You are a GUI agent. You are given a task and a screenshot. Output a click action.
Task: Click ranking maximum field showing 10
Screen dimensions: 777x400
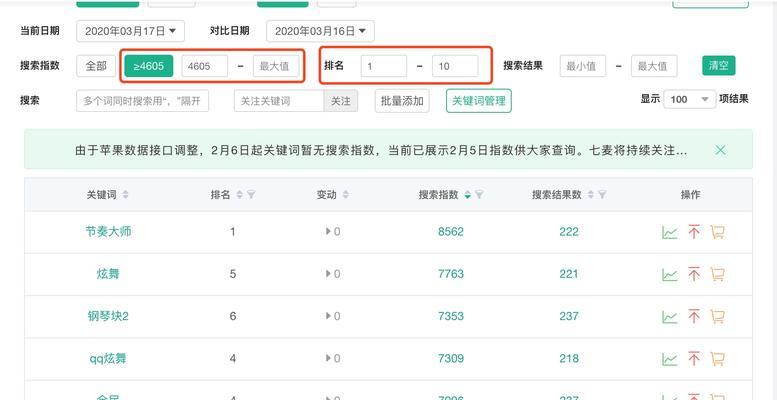pos(455,66)
